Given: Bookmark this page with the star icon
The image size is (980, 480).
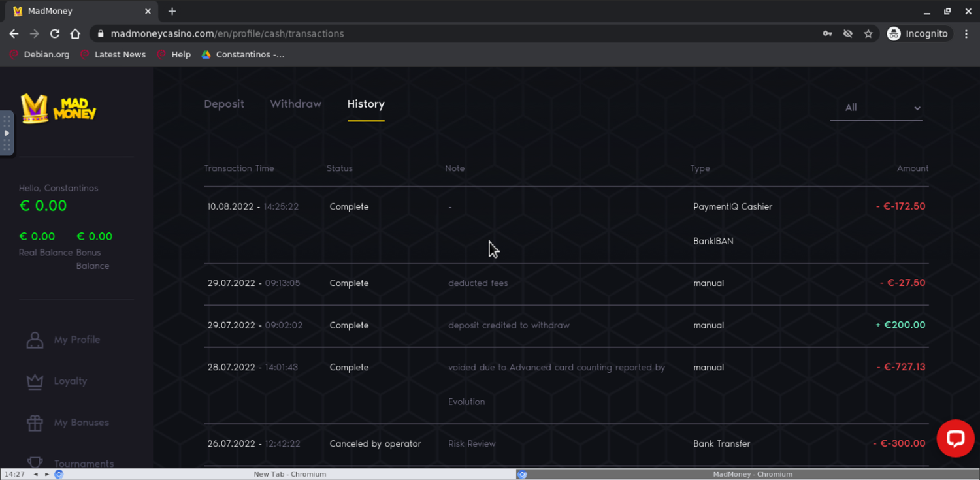Looking at the screenshot, I should pos(868,34).
